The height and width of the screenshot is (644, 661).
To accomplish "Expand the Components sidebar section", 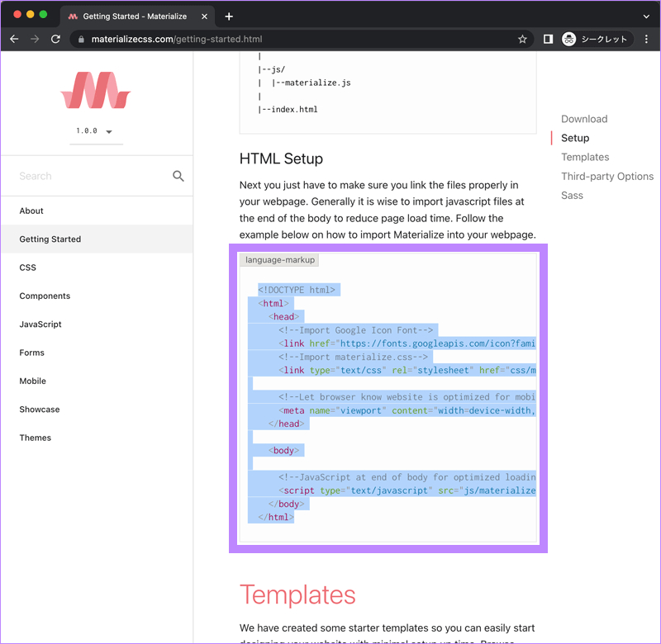I will (45, 296).
